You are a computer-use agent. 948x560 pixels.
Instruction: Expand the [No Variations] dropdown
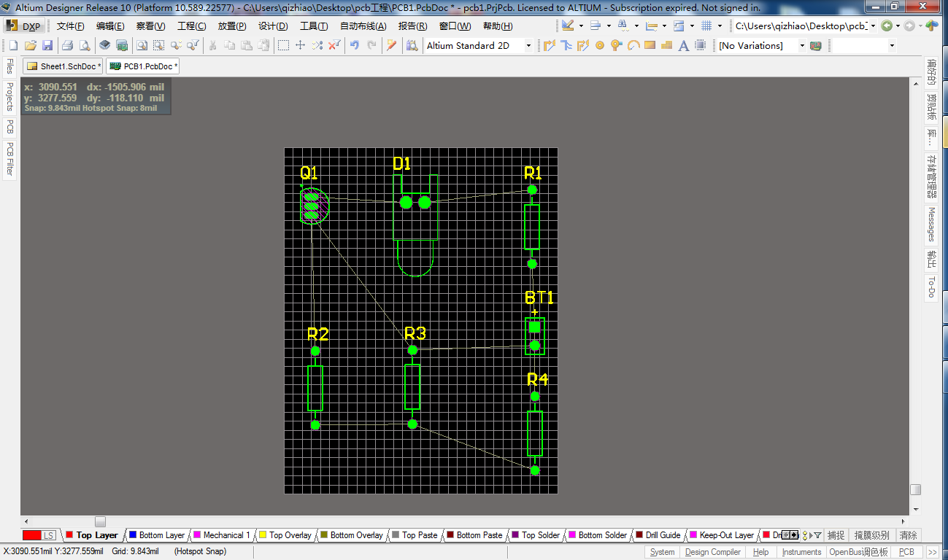(x=801, y=45)
